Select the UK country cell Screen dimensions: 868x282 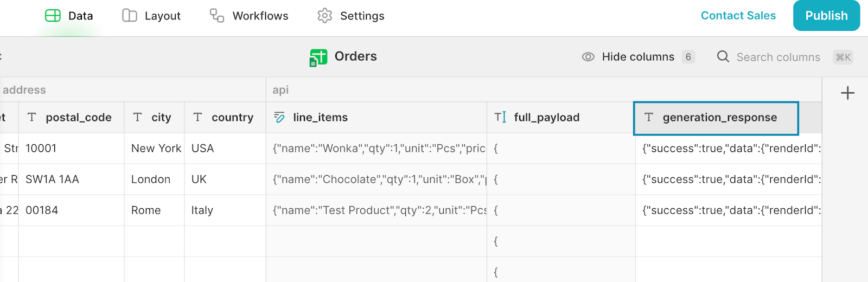225,180
